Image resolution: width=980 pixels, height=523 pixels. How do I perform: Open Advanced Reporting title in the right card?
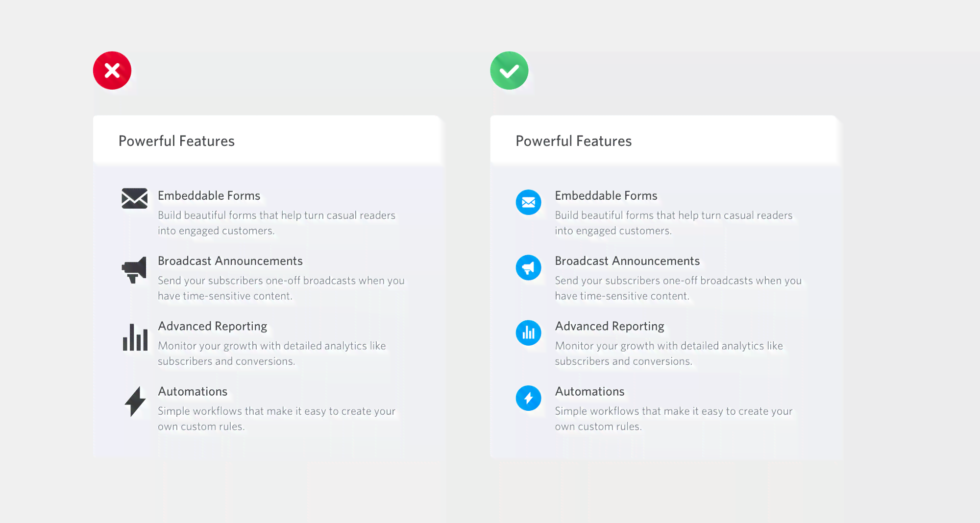click(x=610, y=327)
